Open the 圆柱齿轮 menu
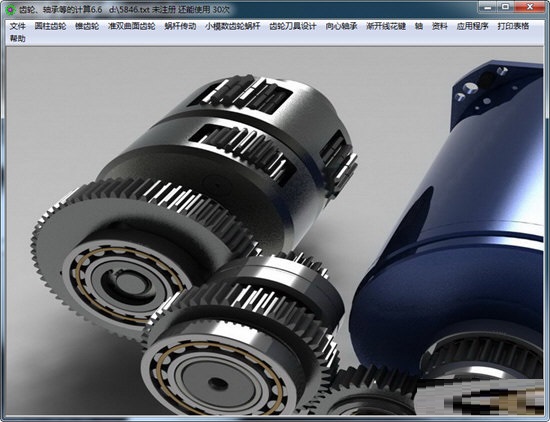This screenshot has height=422, width=550. (51, 26)
